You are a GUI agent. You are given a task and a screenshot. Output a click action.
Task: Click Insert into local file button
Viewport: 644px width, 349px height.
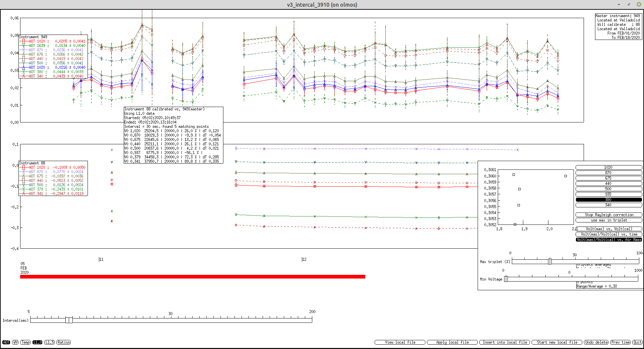505,342
